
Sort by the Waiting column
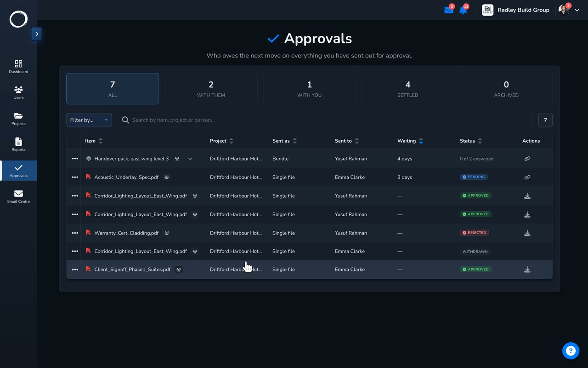410,141
